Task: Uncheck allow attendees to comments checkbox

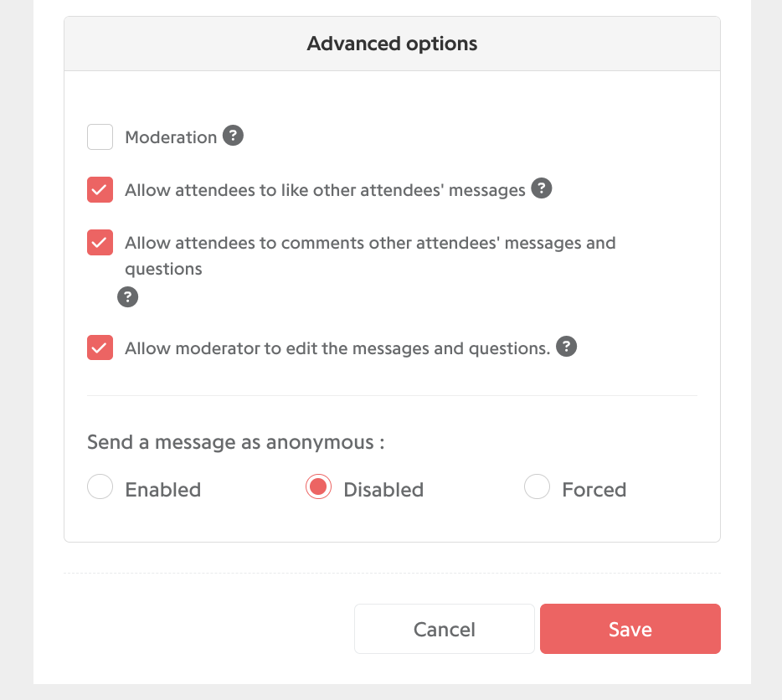Action: click(x=100, y=243)
